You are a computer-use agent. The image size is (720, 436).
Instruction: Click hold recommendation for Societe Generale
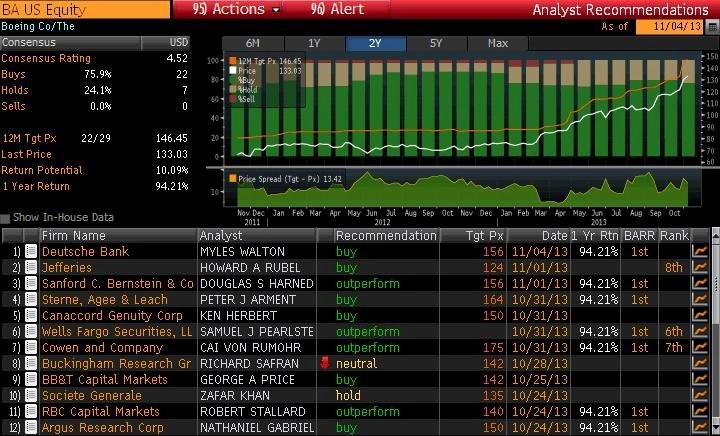pos(349,396)
